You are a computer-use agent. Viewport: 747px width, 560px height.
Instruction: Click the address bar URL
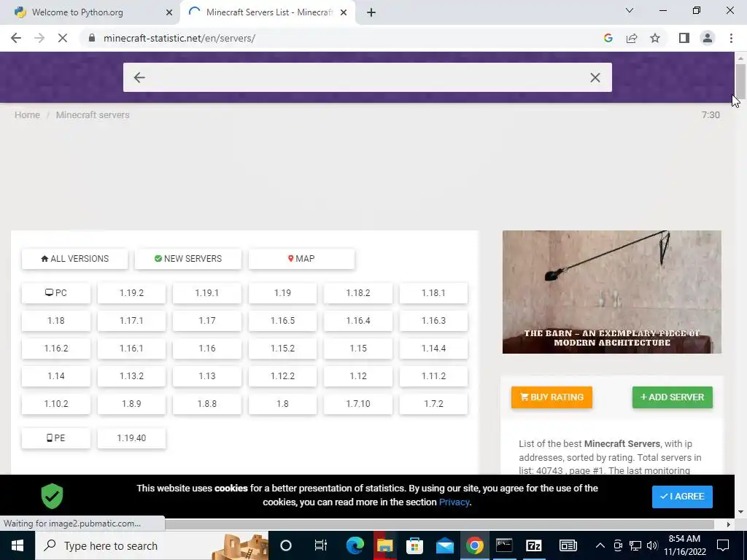179,38
